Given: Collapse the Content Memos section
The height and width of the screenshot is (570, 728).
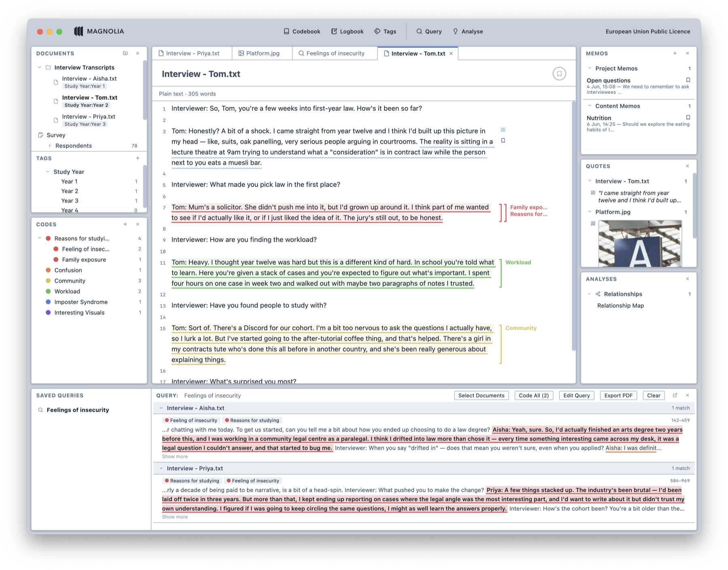Looking at the screenshot, I should (590, 106).
